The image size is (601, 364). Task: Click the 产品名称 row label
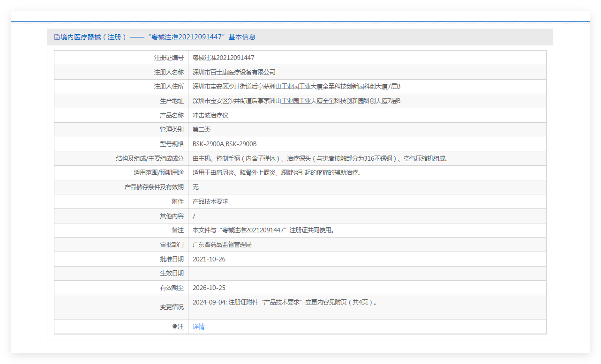[x=172, y=115]
